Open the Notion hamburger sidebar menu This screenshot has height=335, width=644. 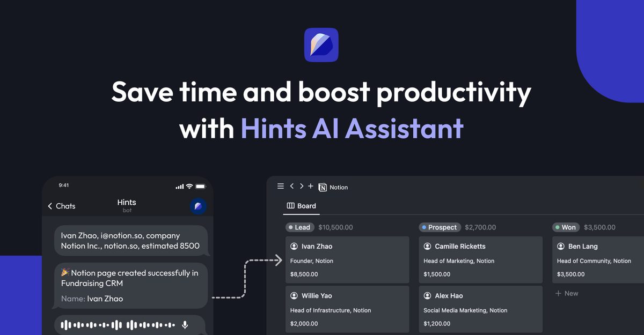280,187
